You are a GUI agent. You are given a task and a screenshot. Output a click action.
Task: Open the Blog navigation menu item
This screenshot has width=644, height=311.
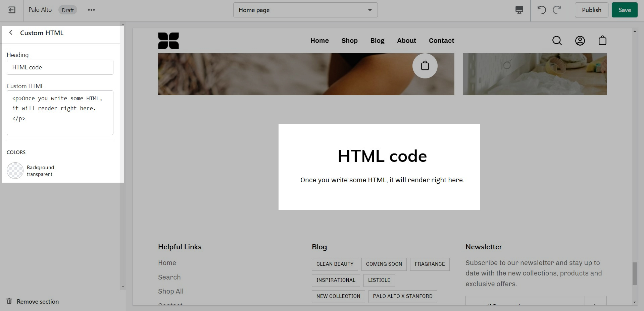pyautogui.click(x=377, y=41)
